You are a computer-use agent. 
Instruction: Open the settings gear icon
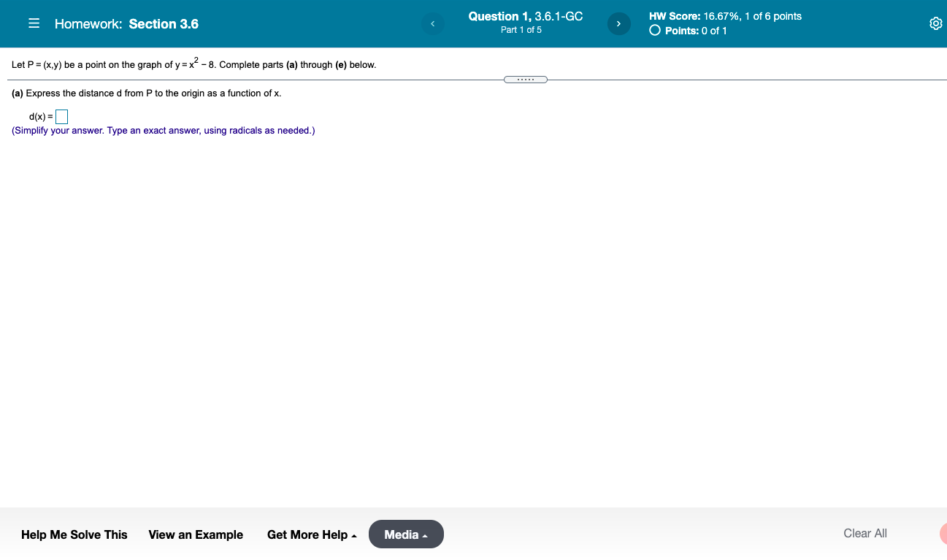point(935,24)
